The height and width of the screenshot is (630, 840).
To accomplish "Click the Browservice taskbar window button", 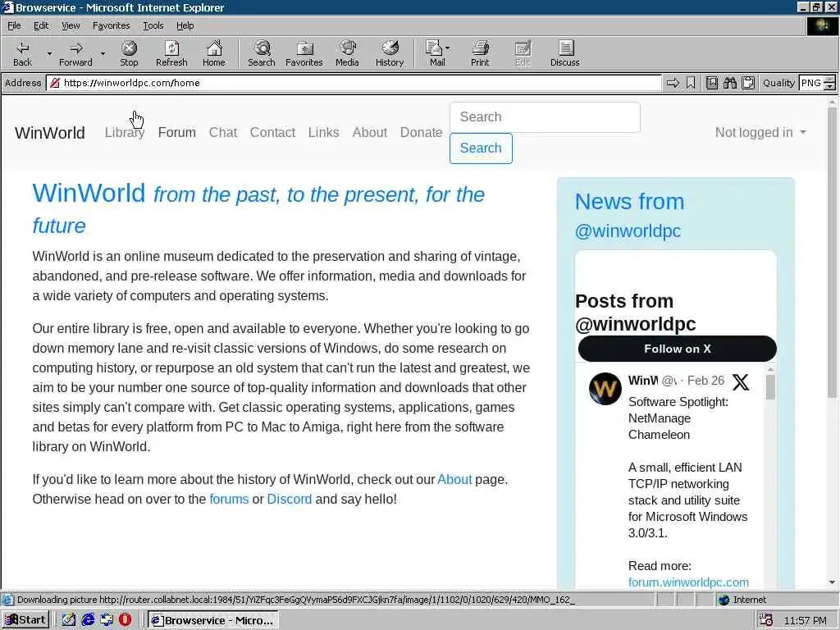I will coord(212,620).
